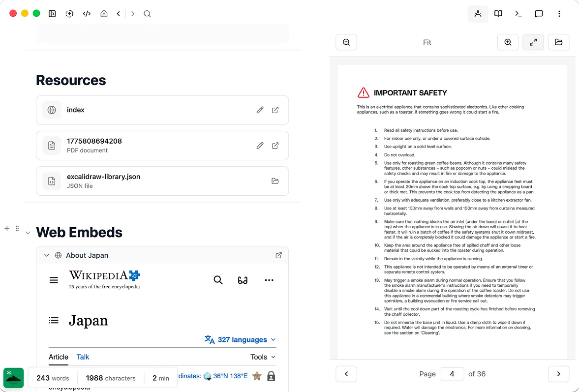
Task: Add a block with the plus icon
Action: 7,229
